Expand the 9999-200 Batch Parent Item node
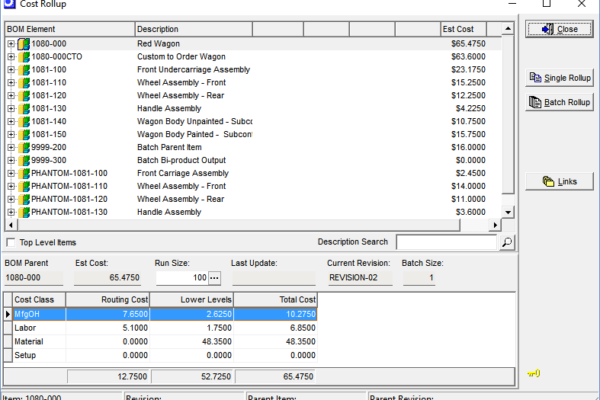This screenshot has width=600, height=400. tap(11, 147)
